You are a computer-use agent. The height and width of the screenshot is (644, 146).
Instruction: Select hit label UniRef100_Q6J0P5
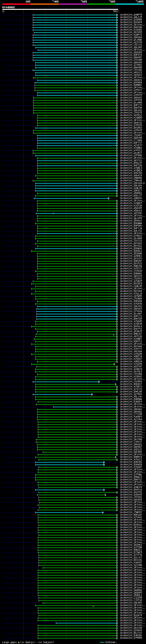131,218
